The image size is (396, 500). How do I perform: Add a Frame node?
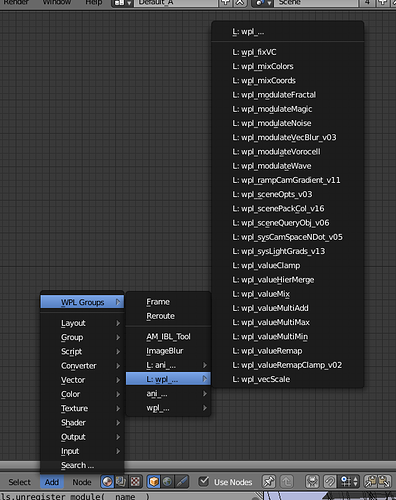168,302
